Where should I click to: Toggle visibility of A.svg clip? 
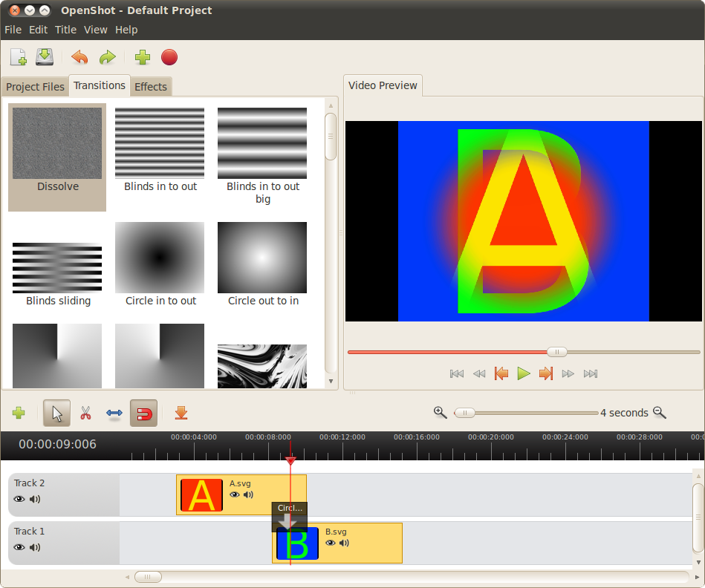pos(235,494)
